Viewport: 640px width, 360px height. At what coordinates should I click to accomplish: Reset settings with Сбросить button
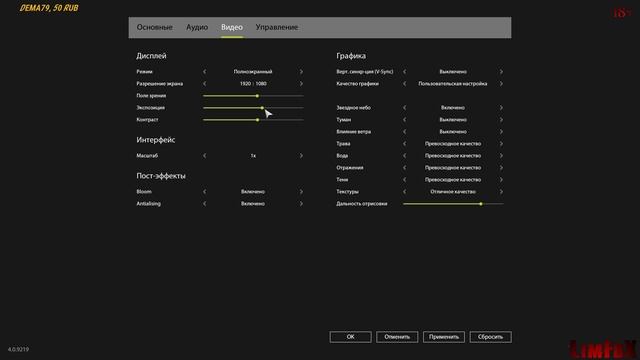(490, 337)
